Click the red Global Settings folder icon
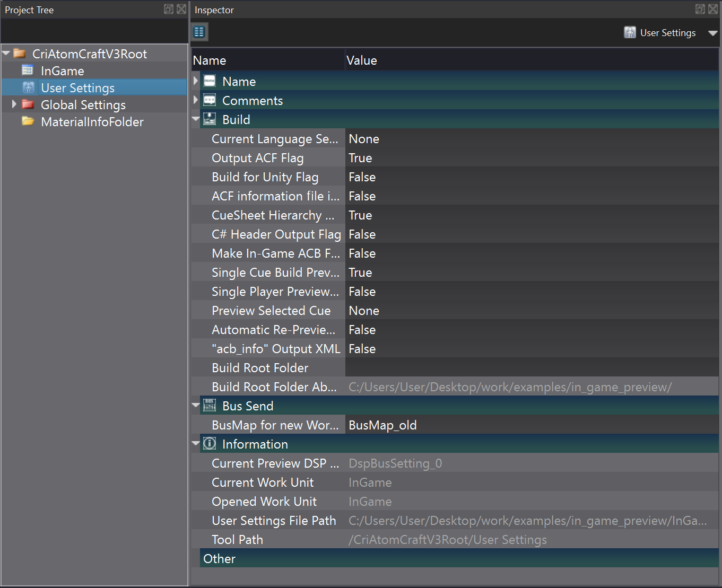Viewport: 722px width, 588px height. [28, 104]
